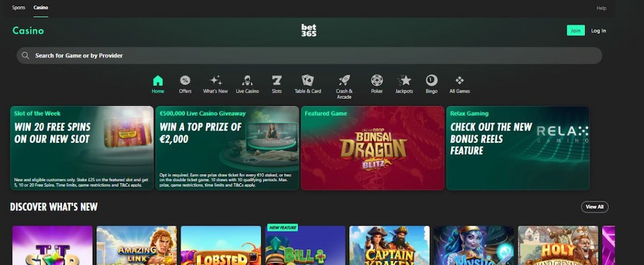Screen dimensions: 644x265
Task: Open the Holy Hand Grenade game tile
Action: (x=558, y=245)
